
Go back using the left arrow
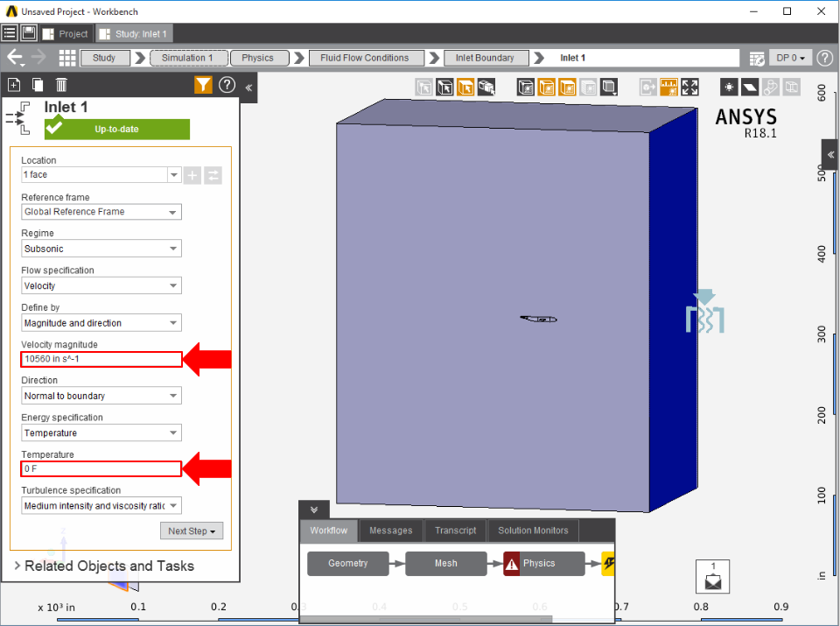[x=15, y=57]
